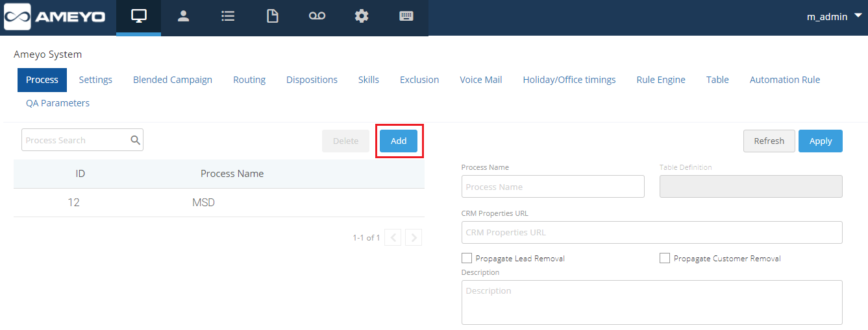Click the magnifier icon in Process Search
This screenshot has width=868, height=330.
point(135,140)
